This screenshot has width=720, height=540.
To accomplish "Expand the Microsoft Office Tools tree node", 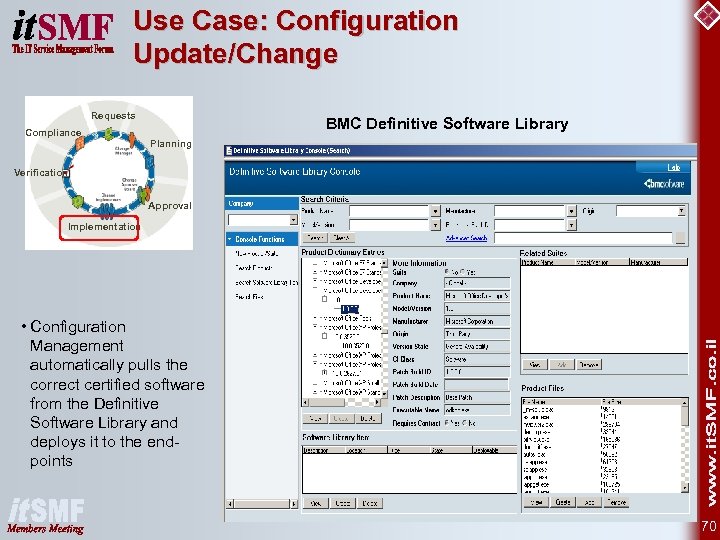I will 315,318.
